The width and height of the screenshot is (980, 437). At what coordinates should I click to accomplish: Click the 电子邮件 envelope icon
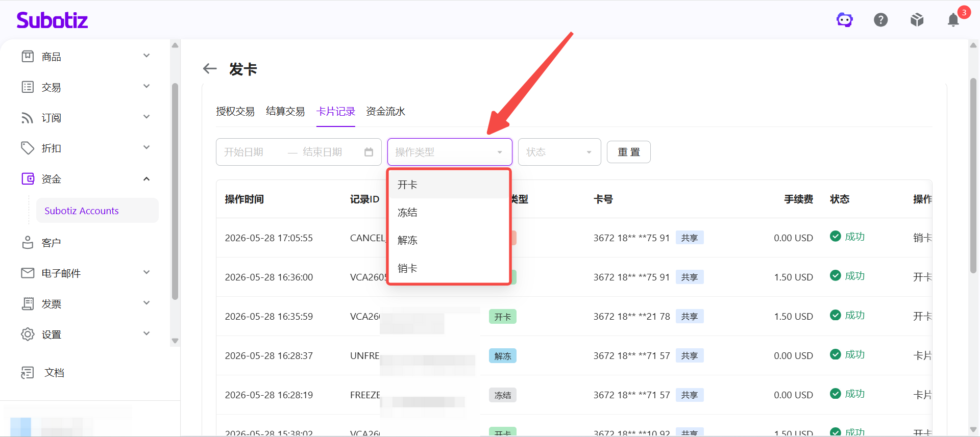pos(28,273)
